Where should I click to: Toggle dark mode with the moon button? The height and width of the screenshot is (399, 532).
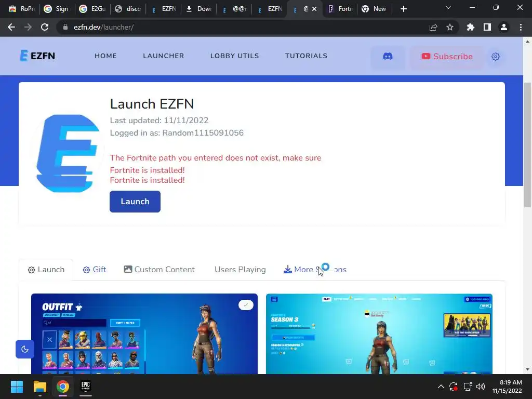pyautogui.click(x=25, y=349)
